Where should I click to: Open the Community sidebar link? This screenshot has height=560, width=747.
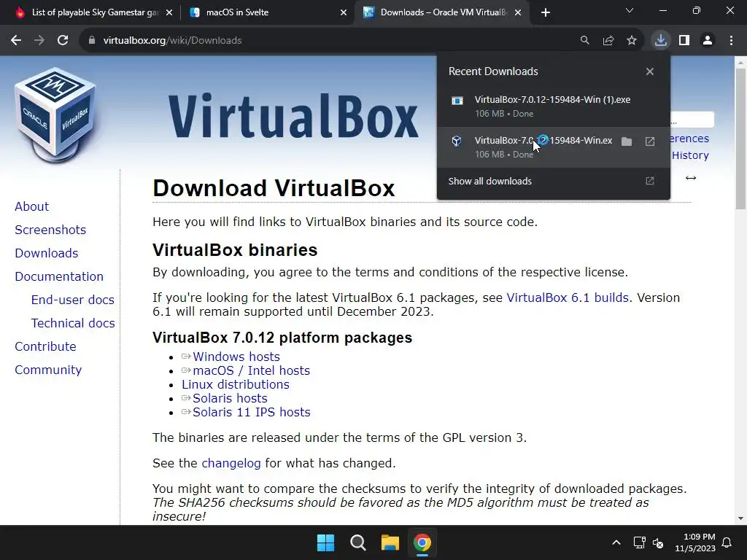click(48, 370)
